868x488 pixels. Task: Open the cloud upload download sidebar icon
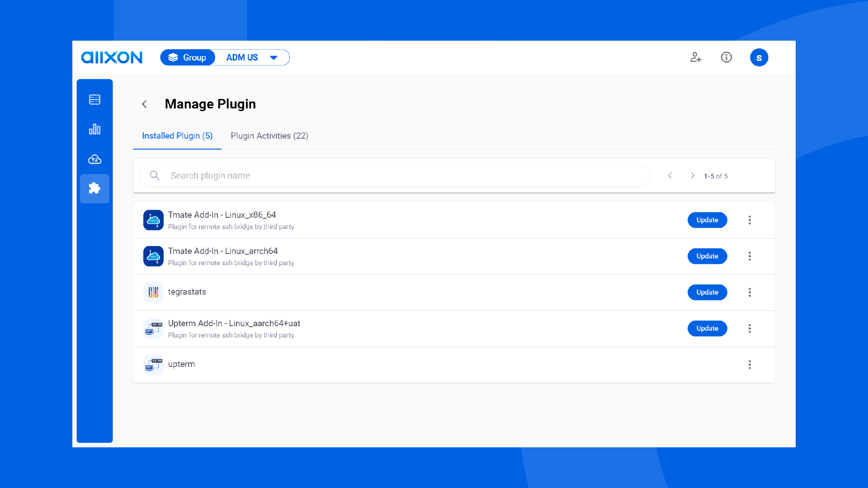click(94, 159)
